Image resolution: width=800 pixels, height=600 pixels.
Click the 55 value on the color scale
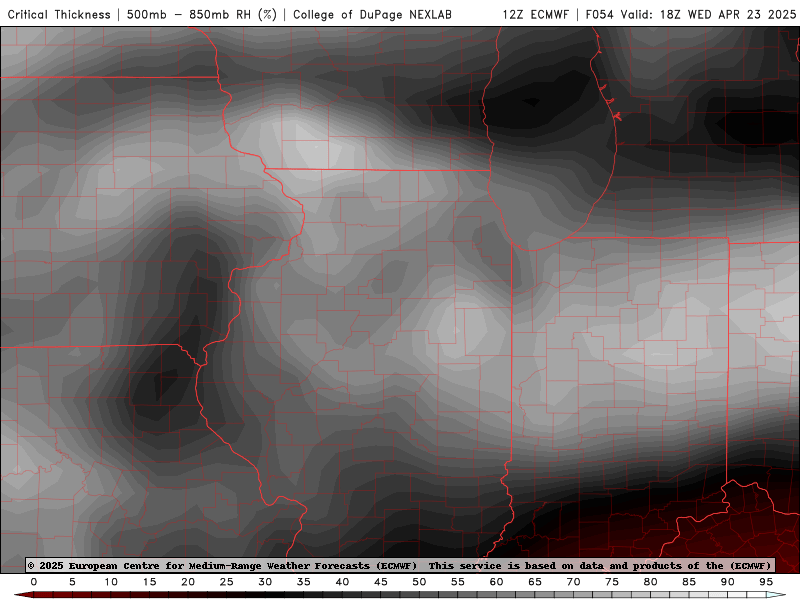tap(458, 582)
